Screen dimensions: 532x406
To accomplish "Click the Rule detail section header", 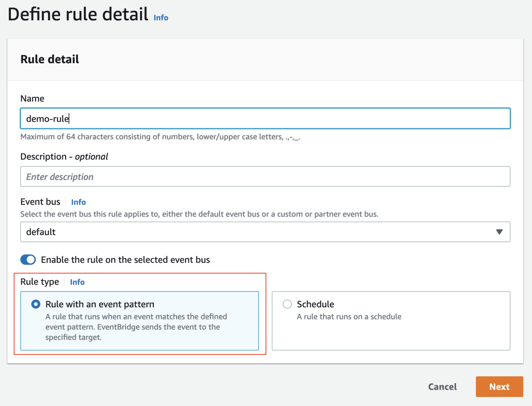I will click(x=50, y=59).
